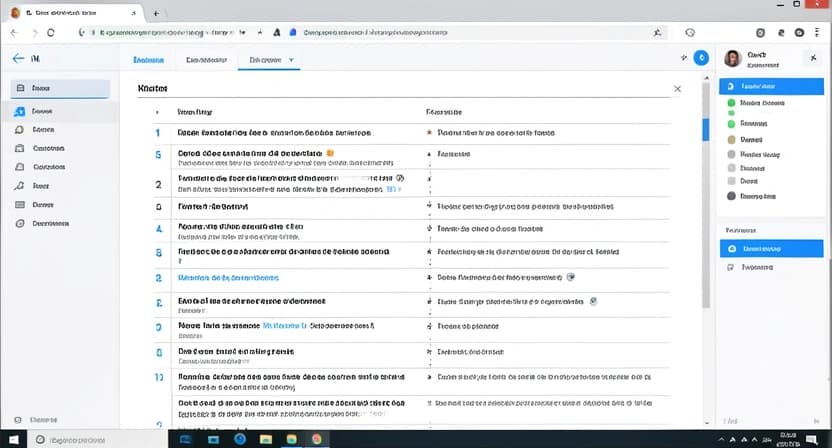This screenshot has height=448, width=832.
Task: Click the inline blue link in a row title
Action: coord(285,325)
